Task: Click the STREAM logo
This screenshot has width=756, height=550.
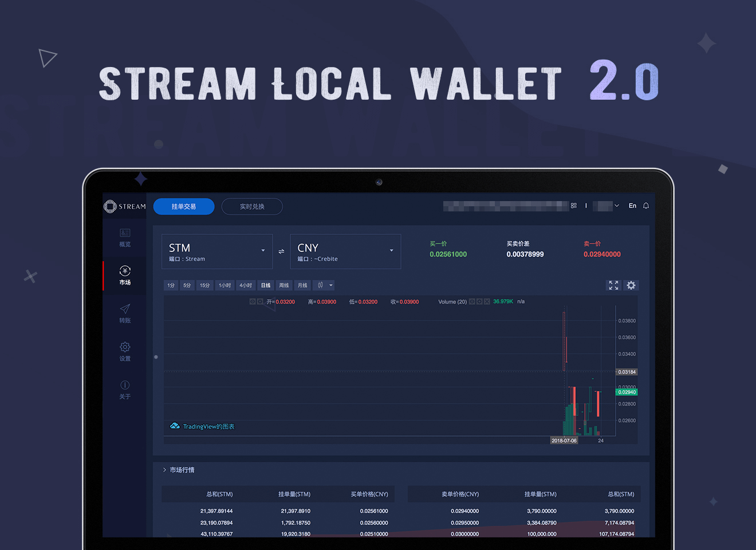Action: pos(125,206)
